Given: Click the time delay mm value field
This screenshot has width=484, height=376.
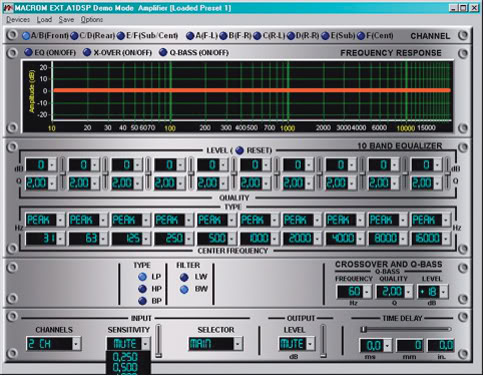Looking at the screenshot, I should point(410,346).
